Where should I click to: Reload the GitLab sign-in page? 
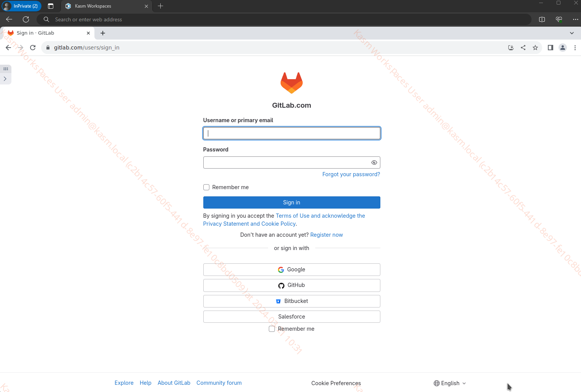[x=33, y=48]
